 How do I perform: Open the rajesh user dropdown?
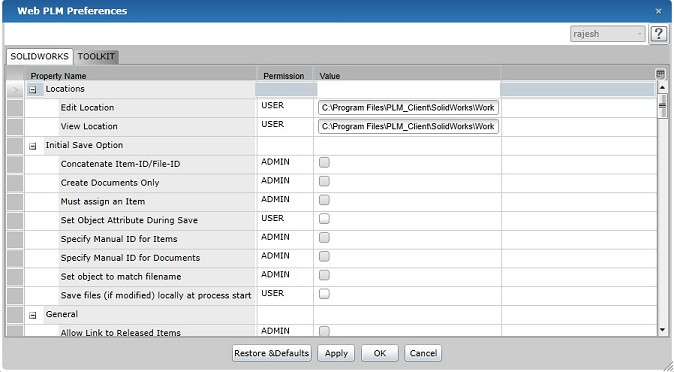click(607, 34)
